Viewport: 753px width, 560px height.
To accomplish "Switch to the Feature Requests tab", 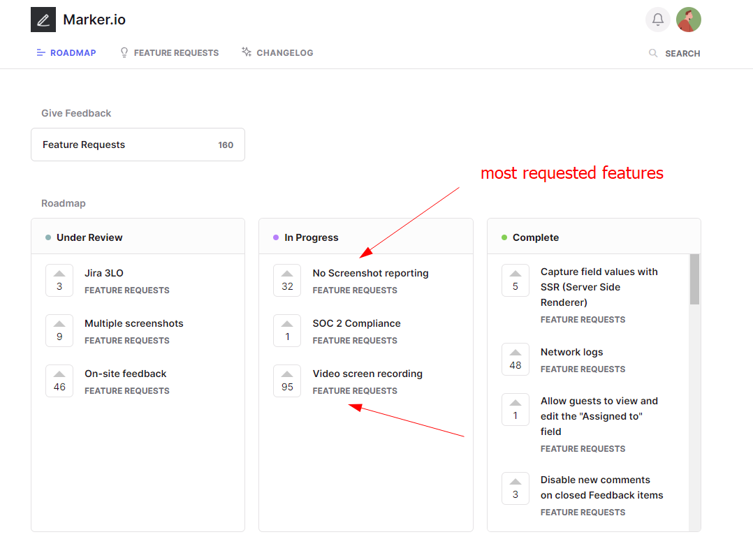I will (x=169, y=53).
